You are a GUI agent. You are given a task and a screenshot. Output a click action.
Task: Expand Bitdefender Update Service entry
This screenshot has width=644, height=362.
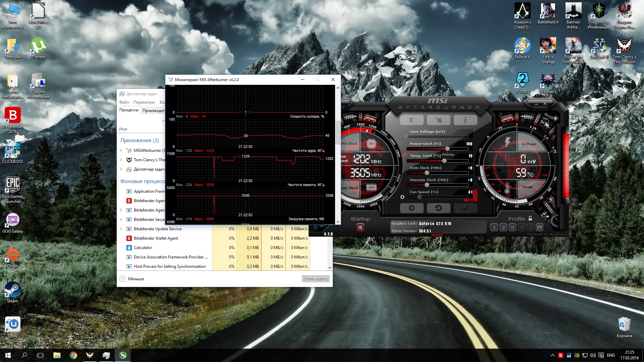pyautogui.click(x=121, y=229)
